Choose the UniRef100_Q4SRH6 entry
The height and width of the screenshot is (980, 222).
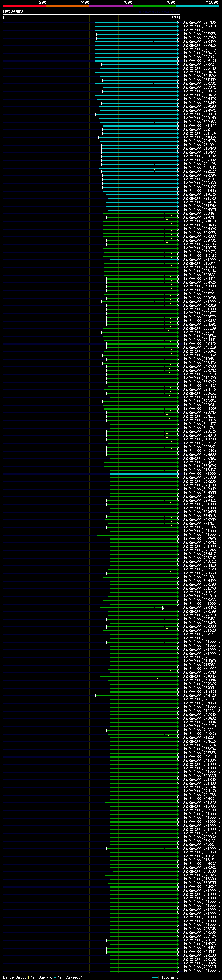point(199,714)
